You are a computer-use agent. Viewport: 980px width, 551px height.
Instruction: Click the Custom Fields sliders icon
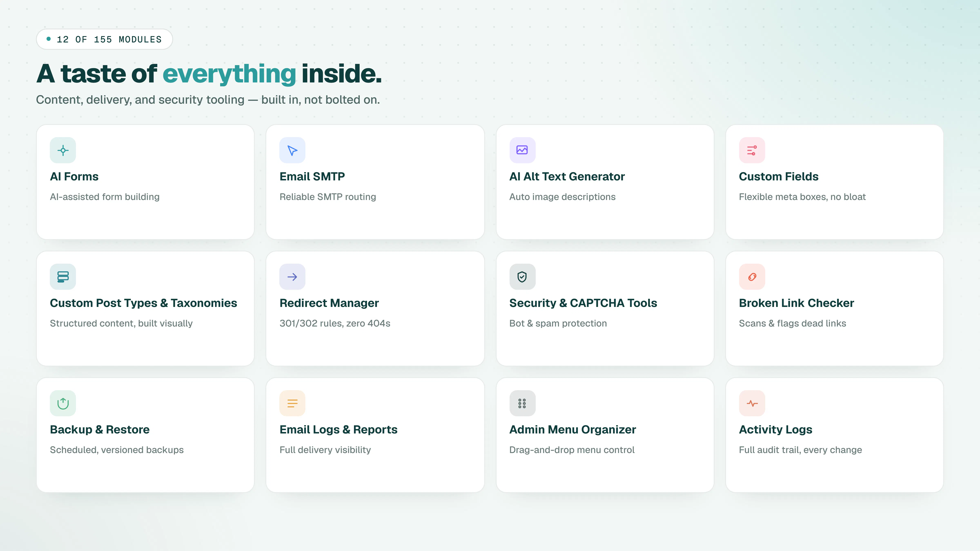752,150
